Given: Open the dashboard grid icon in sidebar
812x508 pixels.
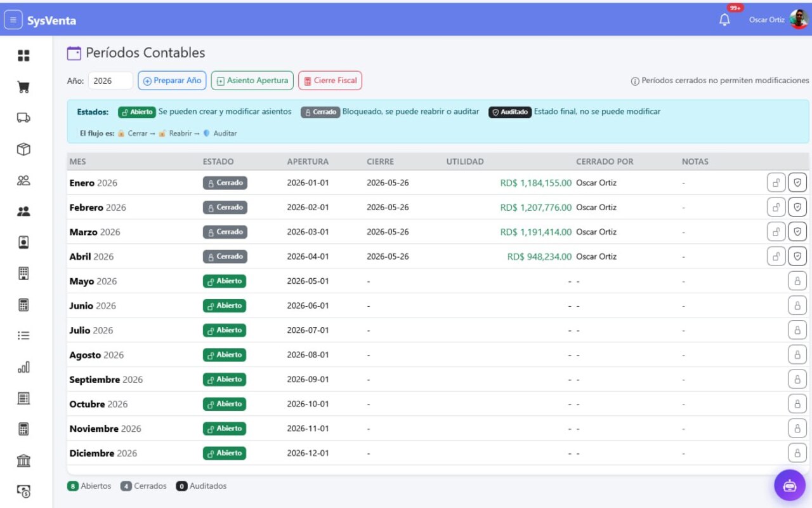Looking at the screenshot, I should [23, 56].
